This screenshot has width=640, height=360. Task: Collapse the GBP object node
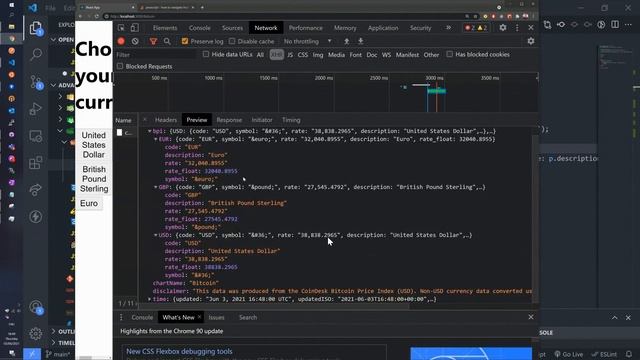(x=156, y=187)
